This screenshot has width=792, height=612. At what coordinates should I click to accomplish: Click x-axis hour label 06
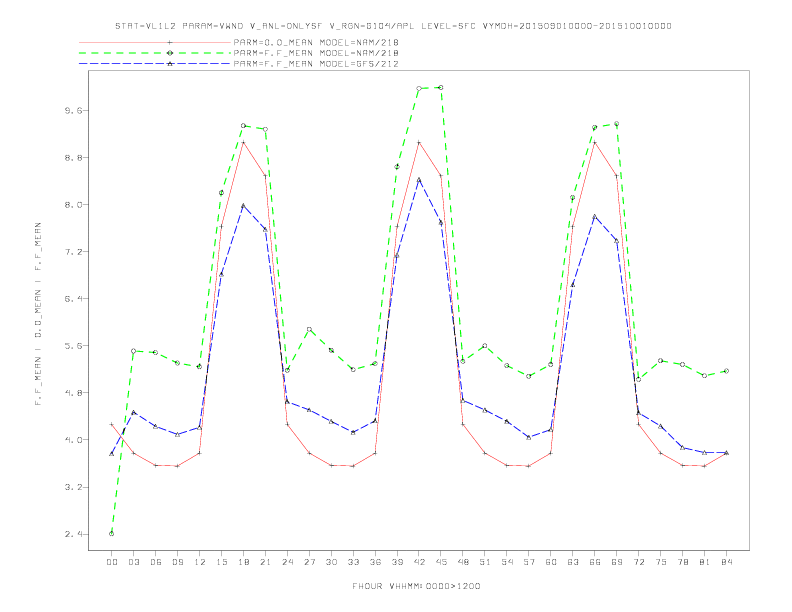point(156,562)
